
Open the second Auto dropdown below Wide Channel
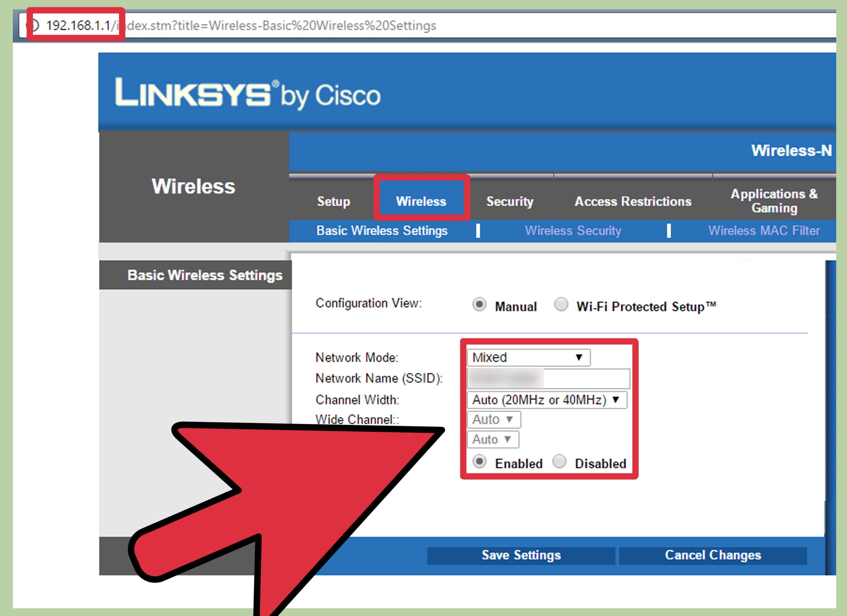click(x=493, y=439)
